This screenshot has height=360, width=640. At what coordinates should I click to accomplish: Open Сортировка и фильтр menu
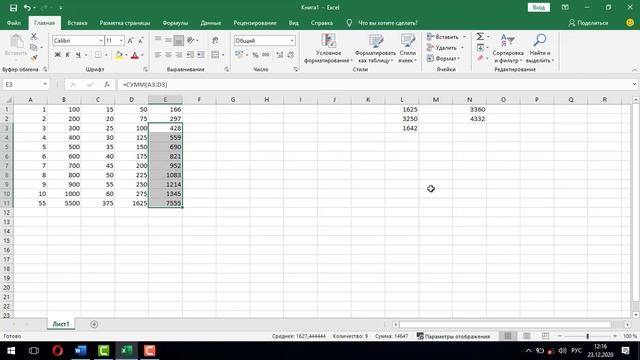pyautogui.click(x=508, y=49)
